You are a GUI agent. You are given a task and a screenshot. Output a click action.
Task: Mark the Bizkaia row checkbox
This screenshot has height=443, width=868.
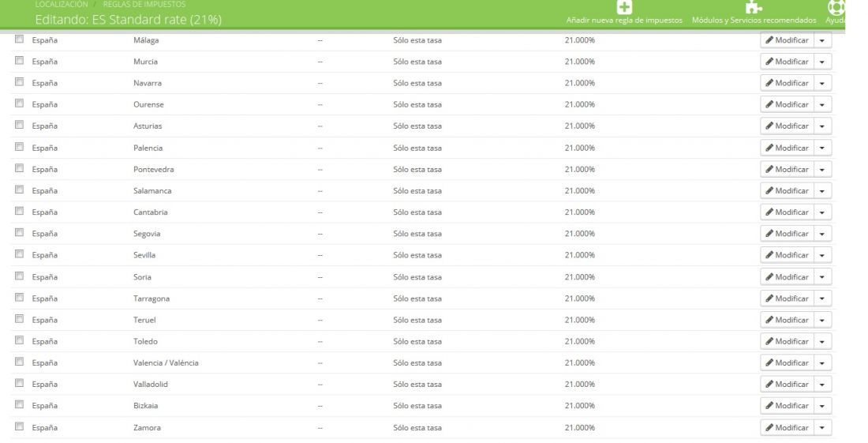click(20, 405)
